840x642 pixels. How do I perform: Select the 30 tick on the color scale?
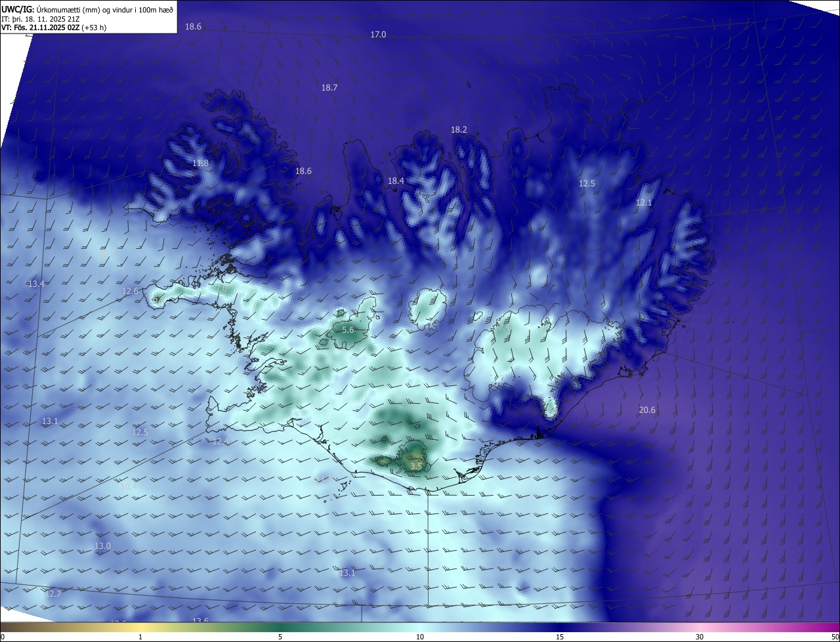click(700, 637)
